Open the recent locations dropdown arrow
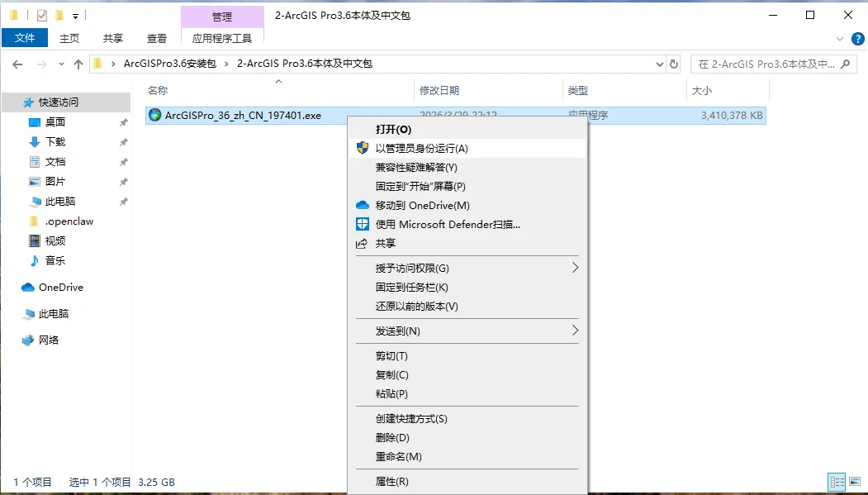Viewport: 868px width, 495px height. click(x=61, y=64)
